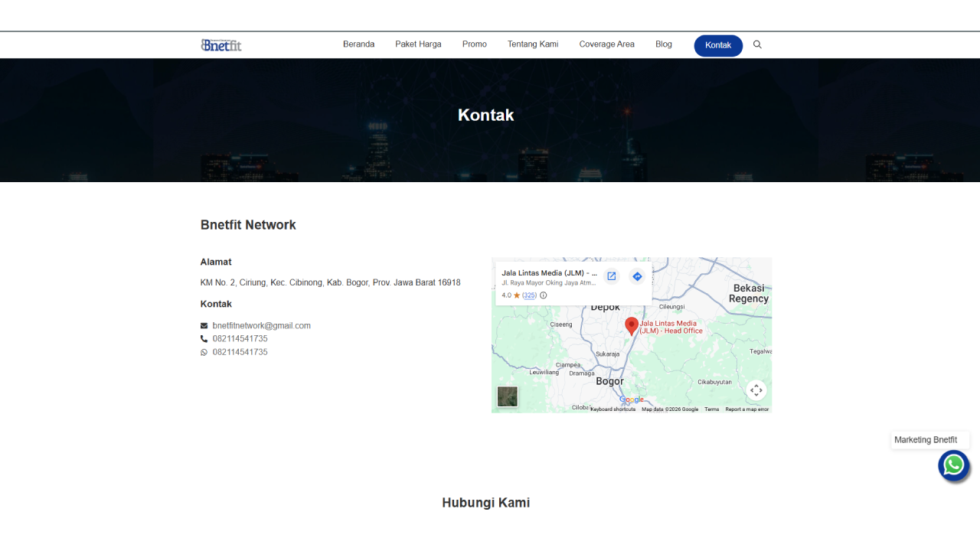Viewport: 980px width, 551px height.
Task: Click Jala Lintas Media Head Office label
Action: tap(671, 327)
